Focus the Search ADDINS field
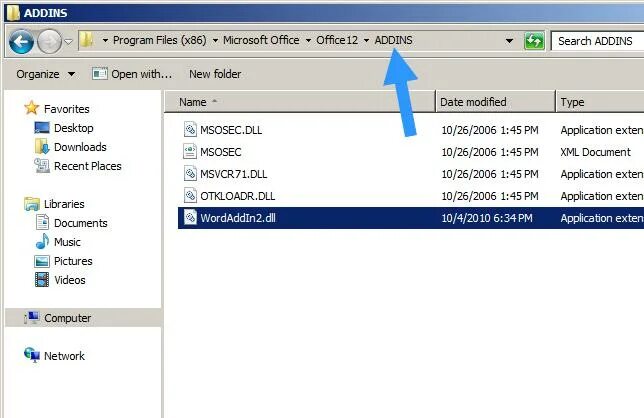The height and width of the screenshot is (418, 644). (x=597, y=41)
